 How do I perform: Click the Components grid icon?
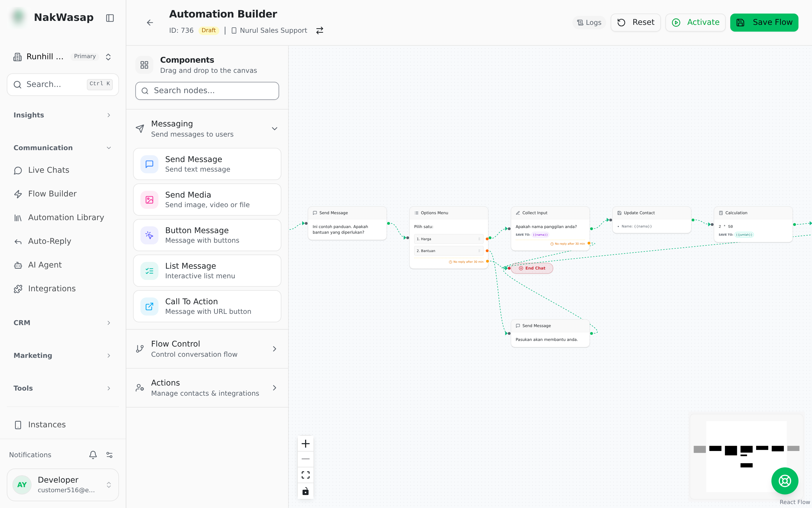click(144, 65)
